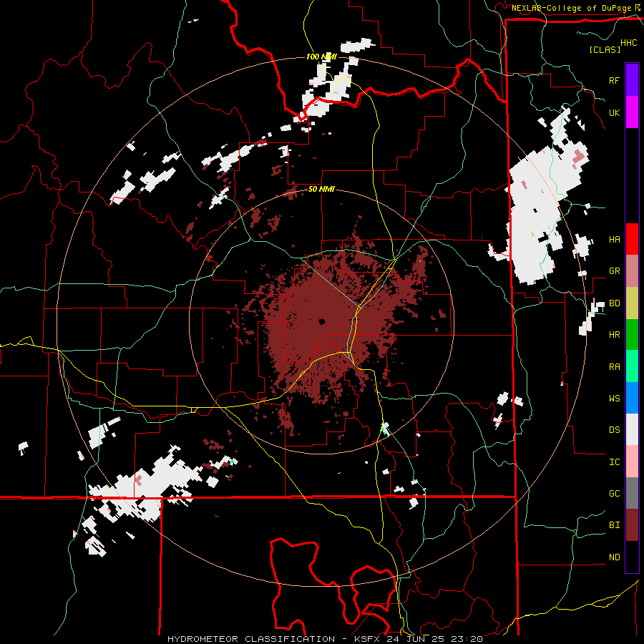Click the RF purple legend swatch
644x644 pixels.
pos(632,80)
